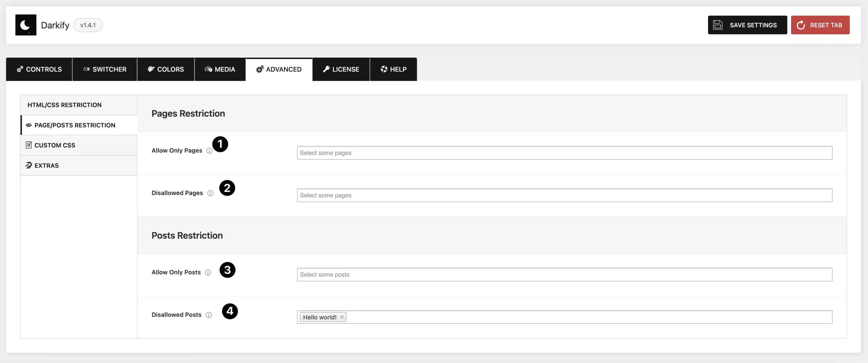The image size is (868, 363).
Task: Remove the 'Hello world!' tag with its x
Action: (x=342, y=317)
